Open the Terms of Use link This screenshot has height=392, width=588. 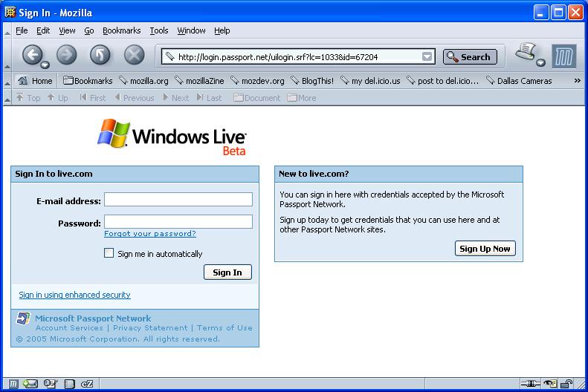coord(224,327)
